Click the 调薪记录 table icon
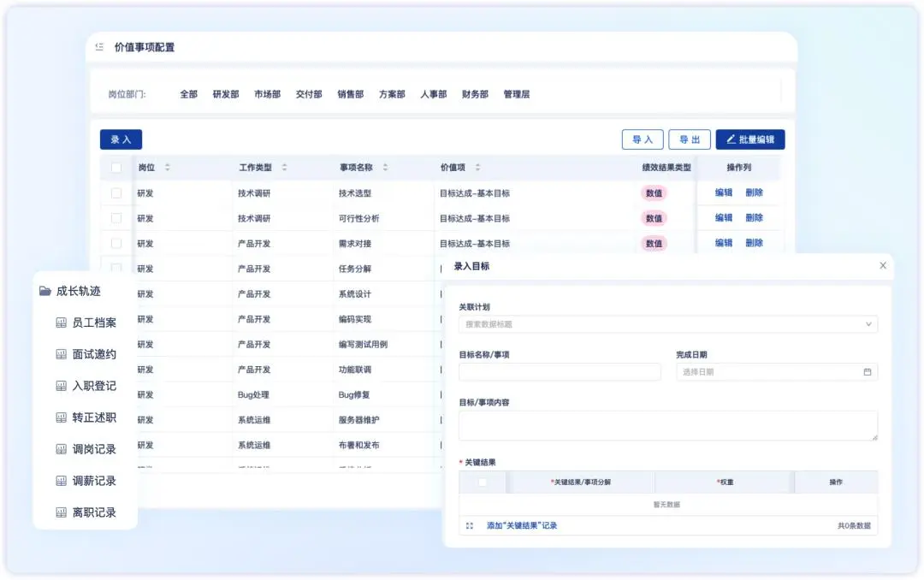The image size is (924, 580). click(61, 481)
